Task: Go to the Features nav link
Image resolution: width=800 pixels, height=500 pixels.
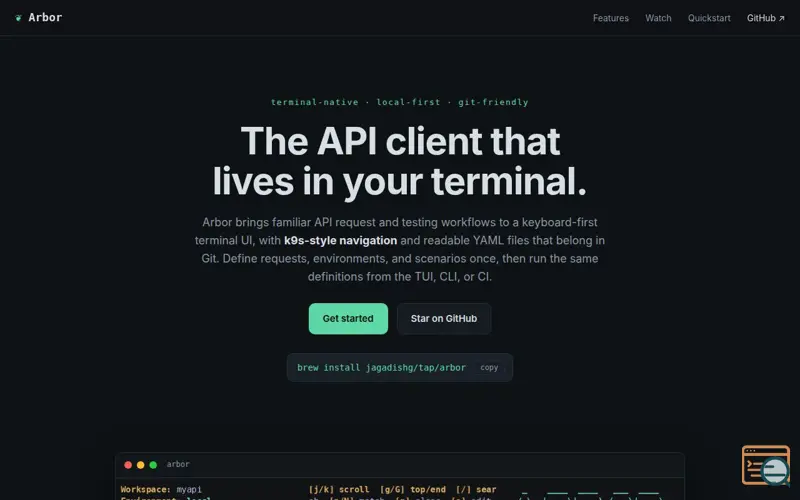Action: (x=611, y=18)
